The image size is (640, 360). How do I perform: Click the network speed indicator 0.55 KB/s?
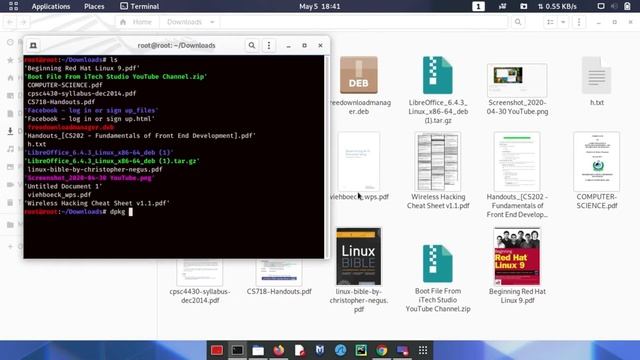558,6
